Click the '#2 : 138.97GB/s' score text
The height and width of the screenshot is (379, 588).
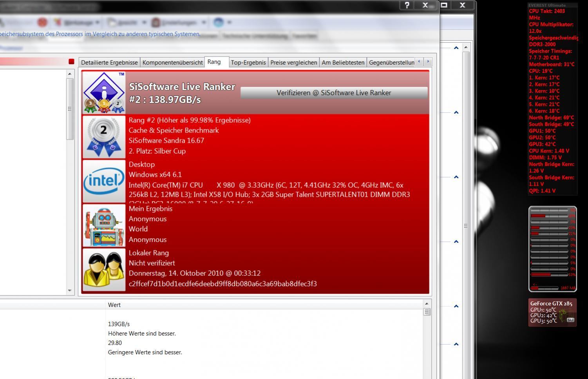point(165,100)
